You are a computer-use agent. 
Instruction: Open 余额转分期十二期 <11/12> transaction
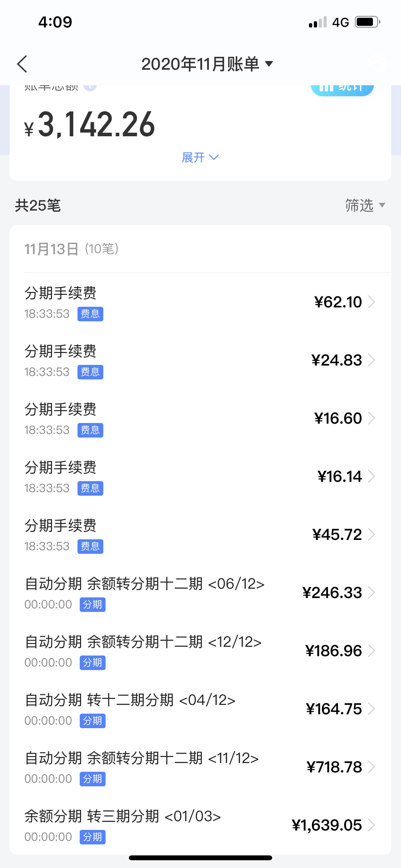(200, 767)
